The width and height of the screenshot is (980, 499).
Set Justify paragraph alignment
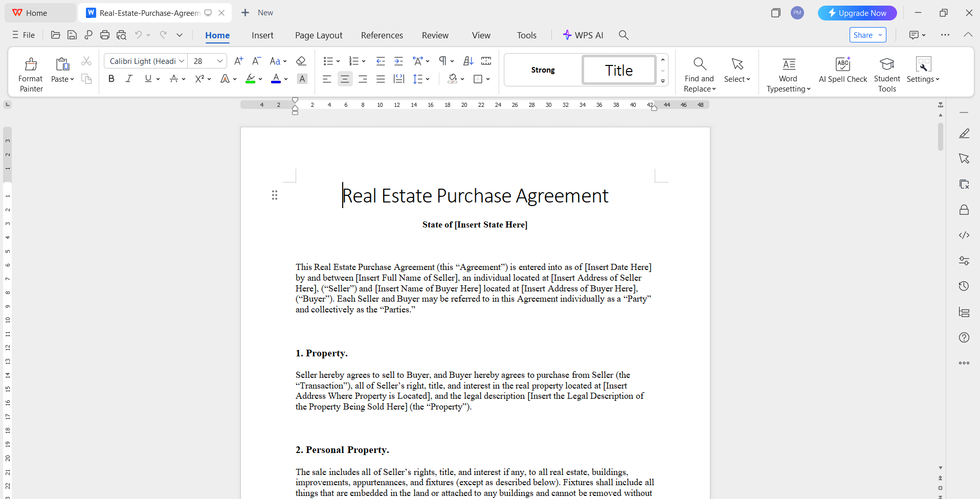pyautogui.click(x=381, y=79)
